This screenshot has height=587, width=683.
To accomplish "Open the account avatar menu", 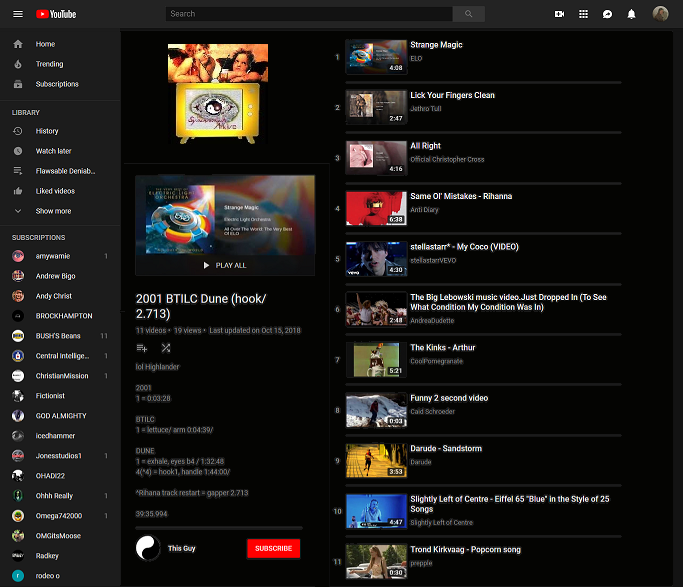I will [x=660, y=14].
